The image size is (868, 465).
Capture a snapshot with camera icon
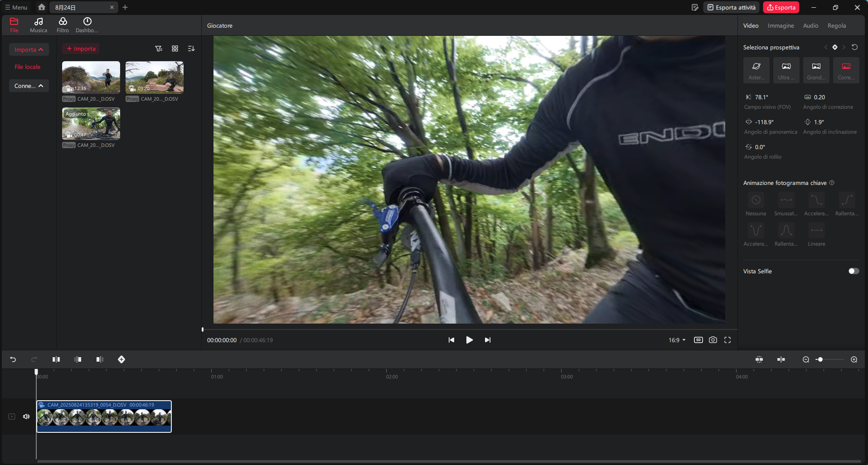tap(713, 340)
